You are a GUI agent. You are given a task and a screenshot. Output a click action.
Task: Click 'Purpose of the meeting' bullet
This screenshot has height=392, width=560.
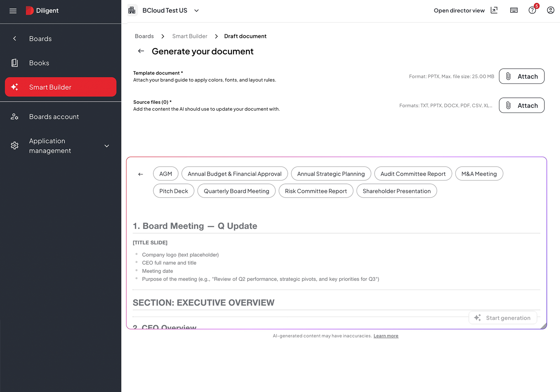[260, 279]
